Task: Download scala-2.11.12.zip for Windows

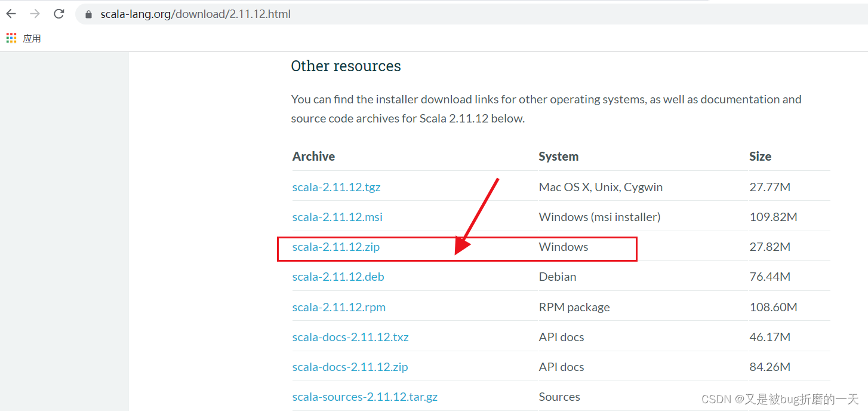Action: pos(335,247)
